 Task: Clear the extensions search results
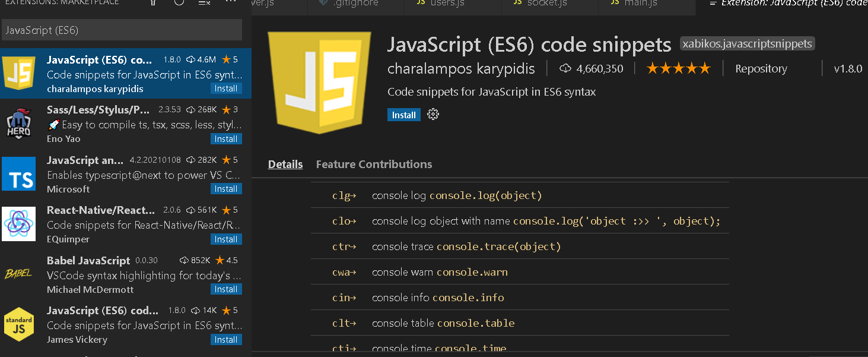click(205, 4)
